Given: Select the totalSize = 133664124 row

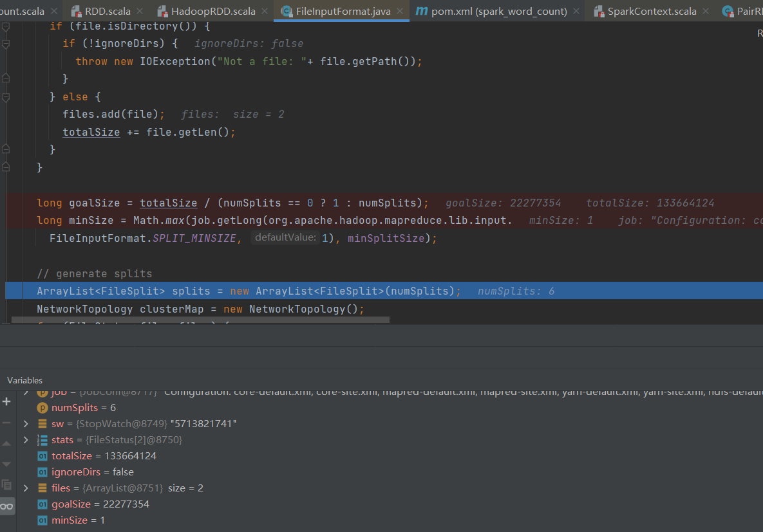Looking at the screenshot, I should point(390,455).
